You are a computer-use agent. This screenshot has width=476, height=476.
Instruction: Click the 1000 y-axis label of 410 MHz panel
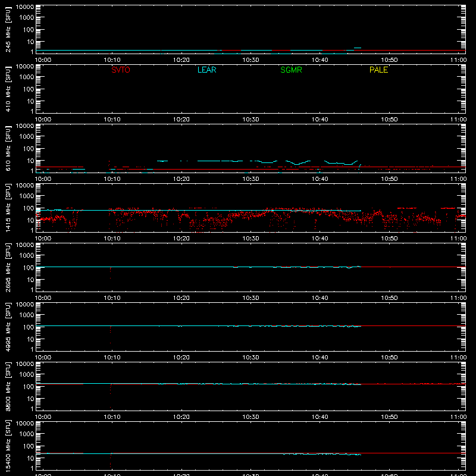pos(27,77)
